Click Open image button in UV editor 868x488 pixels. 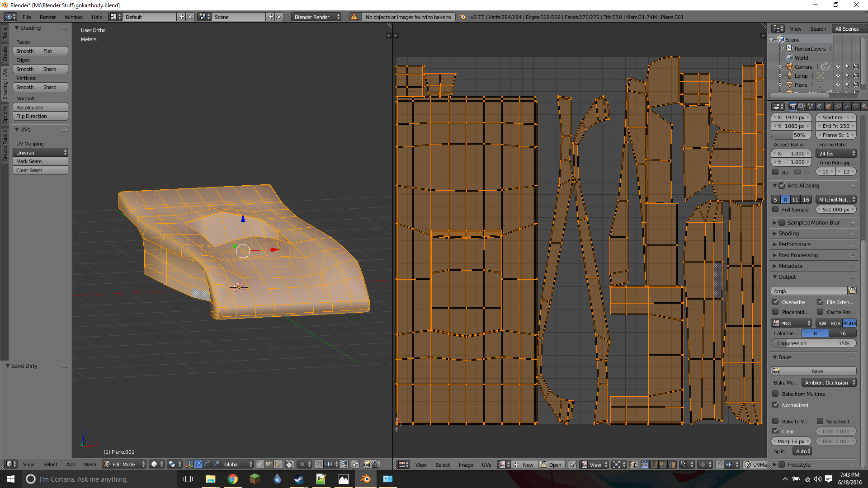click(x=551, y=465)
